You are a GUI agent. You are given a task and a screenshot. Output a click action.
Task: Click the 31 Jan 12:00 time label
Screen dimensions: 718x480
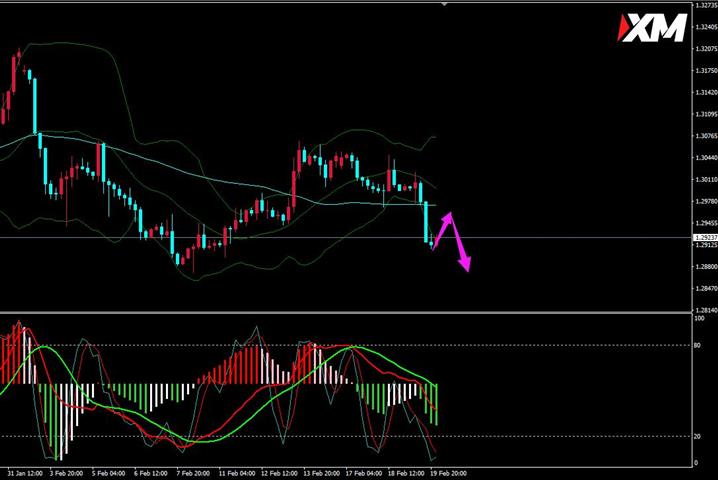click(x=25, y=473)
